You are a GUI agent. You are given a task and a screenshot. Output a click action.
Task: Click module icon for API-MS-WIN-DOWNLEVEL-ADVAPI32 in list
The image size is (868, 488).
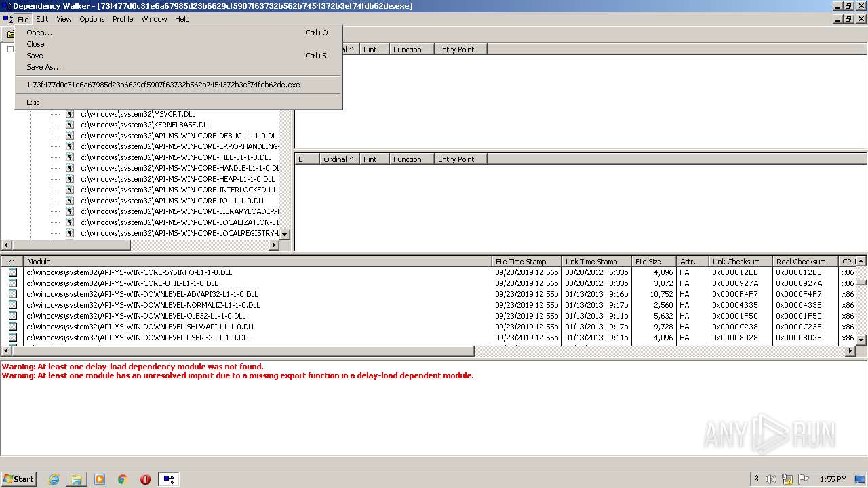pos(12,294)
